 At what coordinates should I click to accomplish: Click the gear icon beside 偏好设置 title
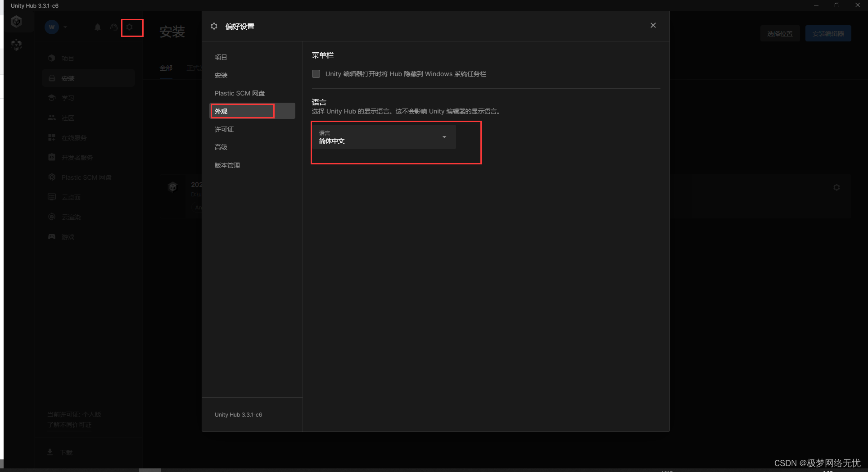point(214,26)
